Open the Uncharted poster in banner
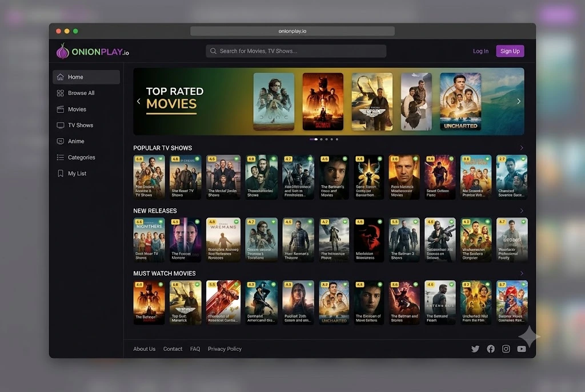585x392 pixels. [x=460, y=102]
